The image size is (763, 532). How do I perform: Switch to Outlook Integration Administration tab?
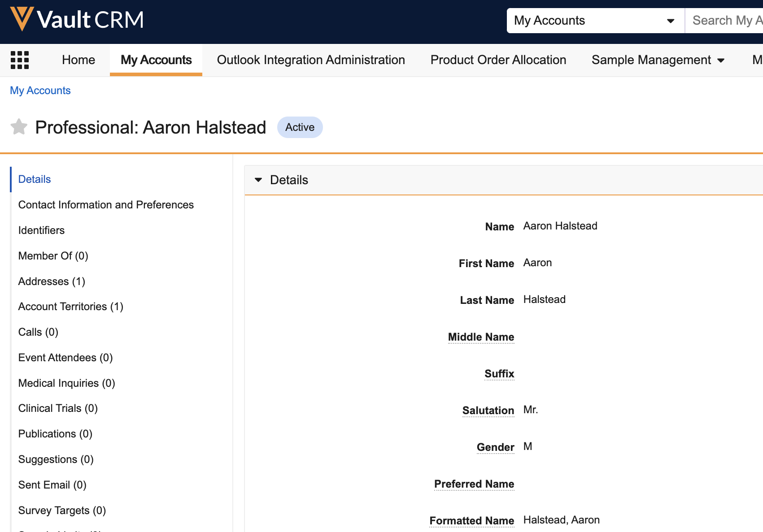point(311,60)
